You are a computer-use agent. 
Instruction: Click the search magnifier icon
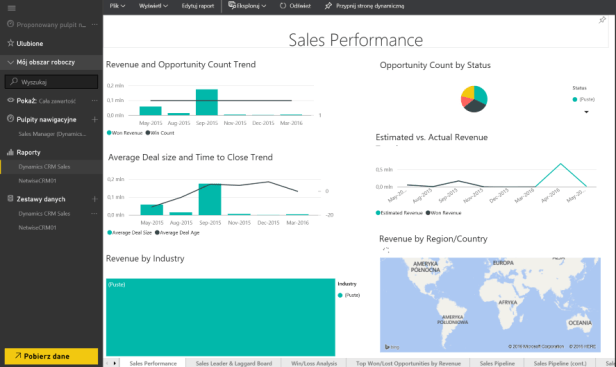(14, 81)
